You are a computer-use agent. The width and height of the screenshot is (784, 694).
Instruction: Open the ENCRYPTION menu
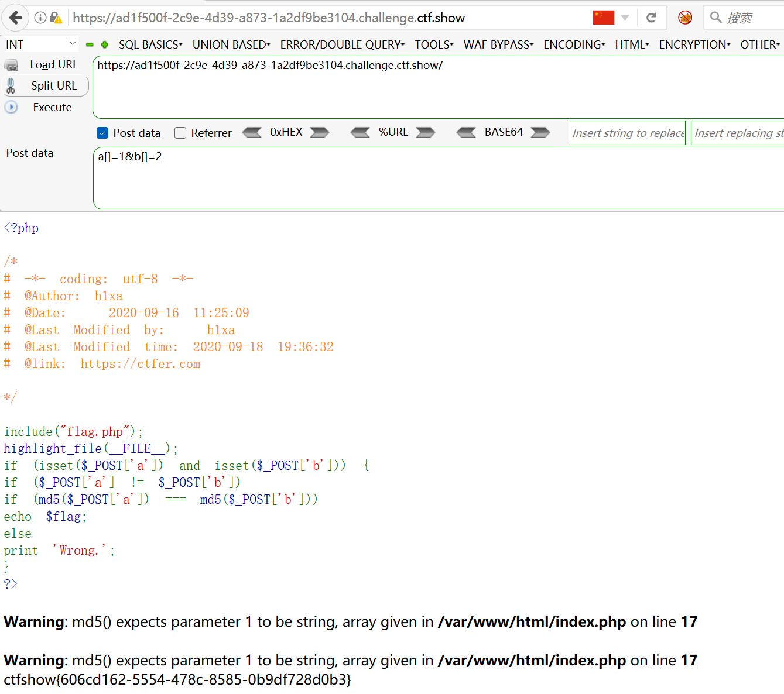click(694, 44)
